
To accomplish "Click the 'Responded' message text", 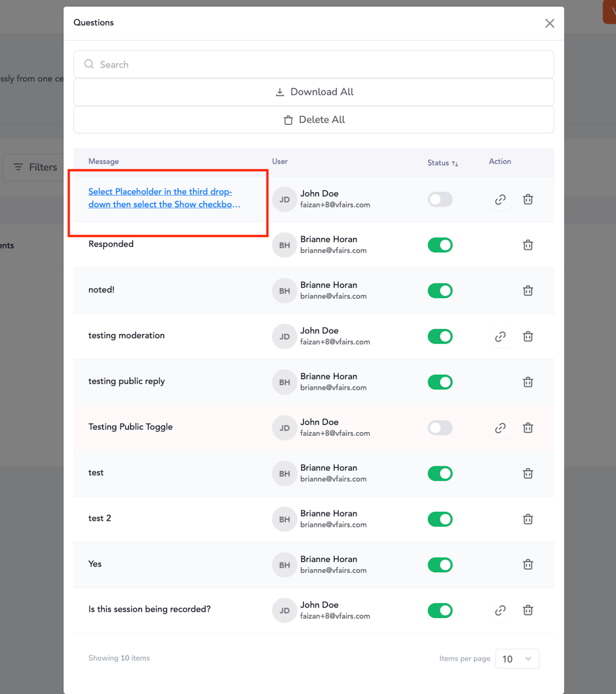I will coord(111,244).
